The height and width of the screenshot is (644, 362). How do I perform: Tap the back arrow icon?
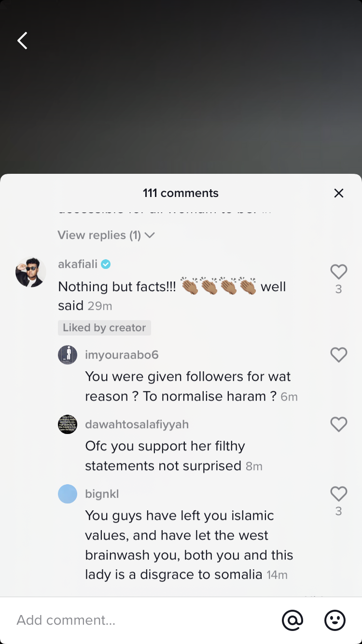click(x=22, y=41)
